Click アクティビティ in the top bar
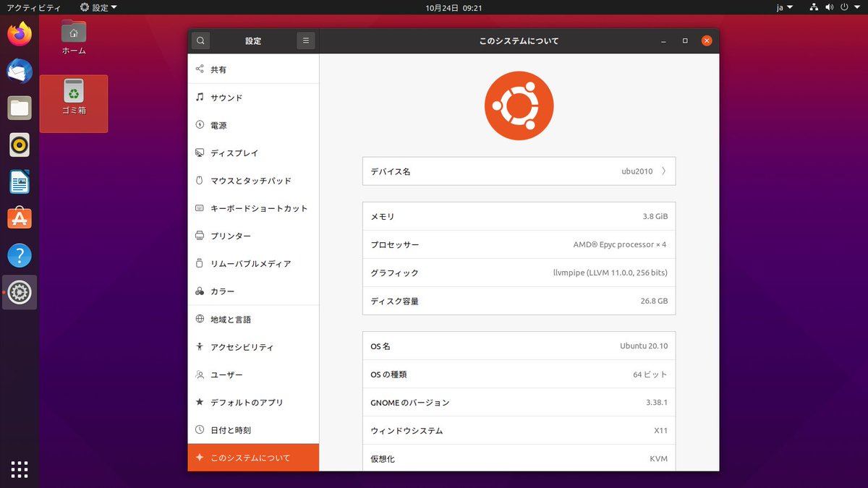This screenshot has height=488, width=868. click(x=34, y=7)
